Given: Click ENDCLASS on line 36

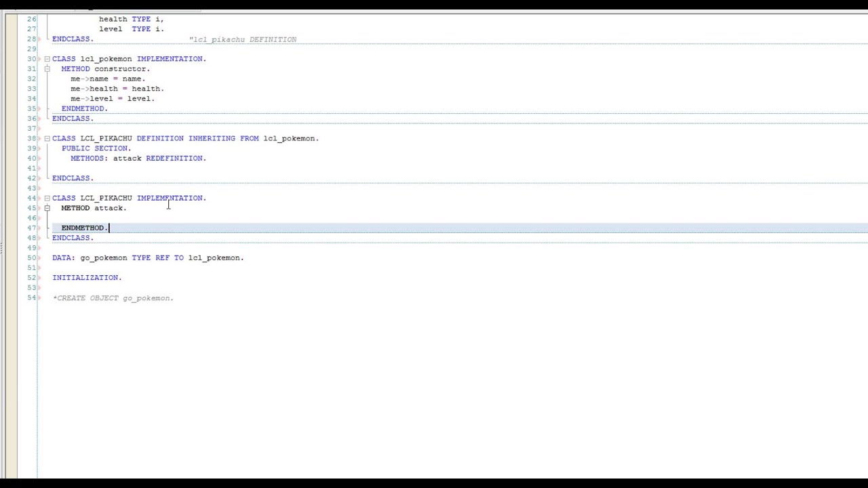Looking at the screenshot, I should (x=73, y=119).
